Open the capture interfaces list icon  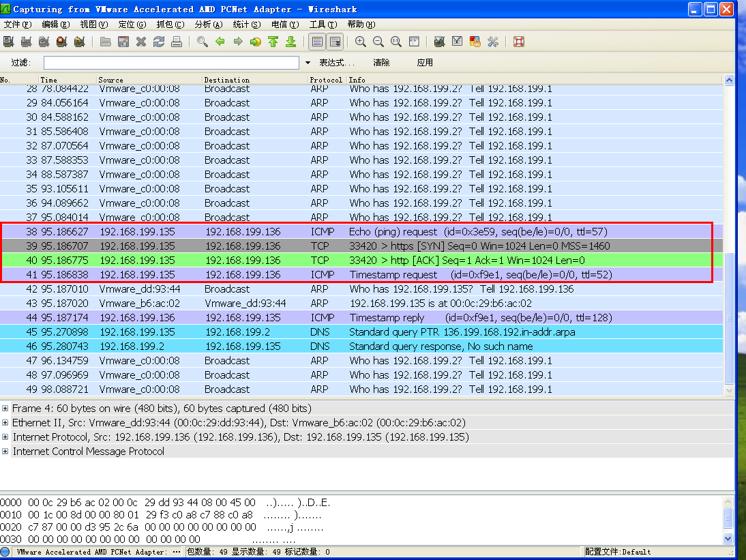coord(9,42)
